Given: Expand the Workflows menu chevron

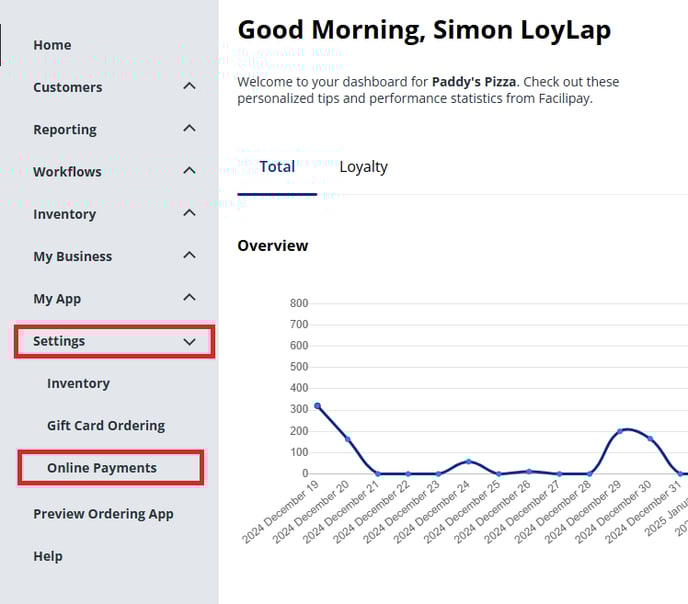Looking at the screenshot, I should click(x=189, y=171).
